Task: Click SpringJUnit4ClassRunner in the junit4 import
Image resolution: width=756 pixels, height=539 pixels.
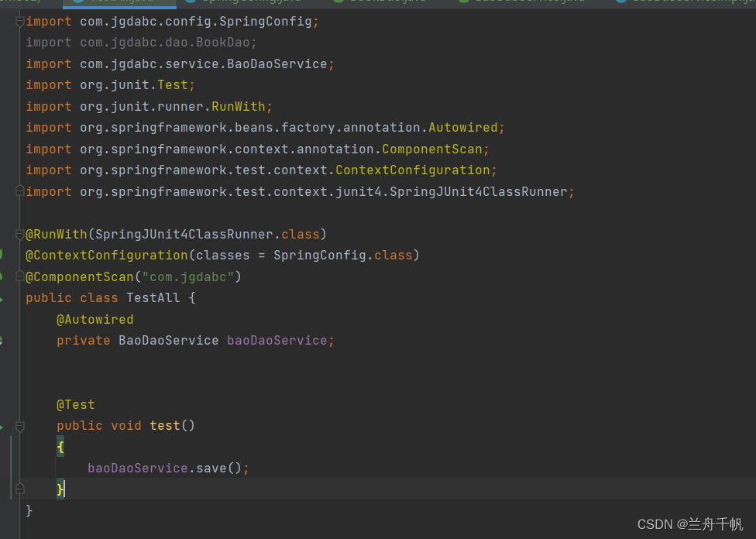Action: tap(478, 191)
